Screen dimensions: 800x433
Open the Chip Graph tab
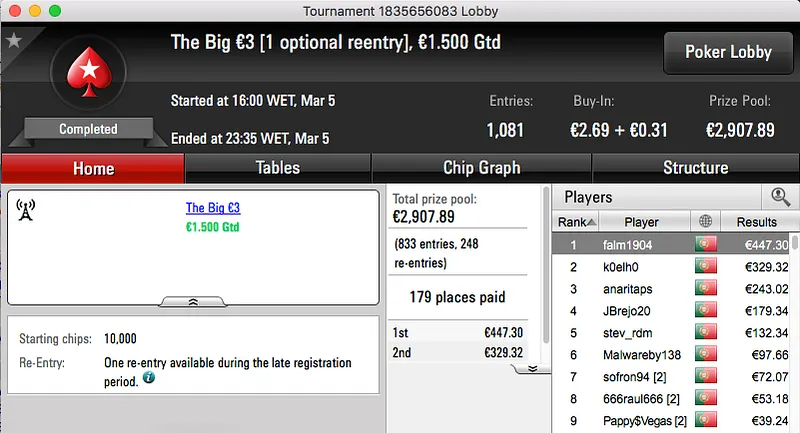481,168
